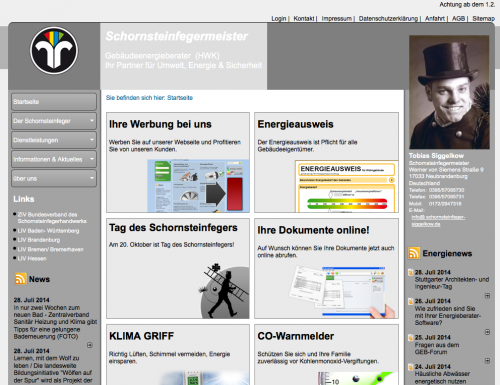500x385 pixels.
Task: Click feed icon beside 26. Juli 2014 entry
Action: (x=411, y=301)
